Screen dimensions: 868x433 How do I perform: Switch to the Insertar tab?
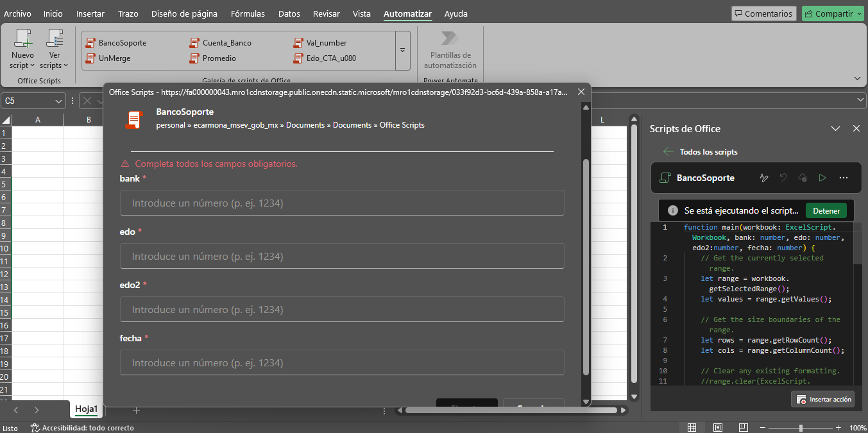pos(90,13)
